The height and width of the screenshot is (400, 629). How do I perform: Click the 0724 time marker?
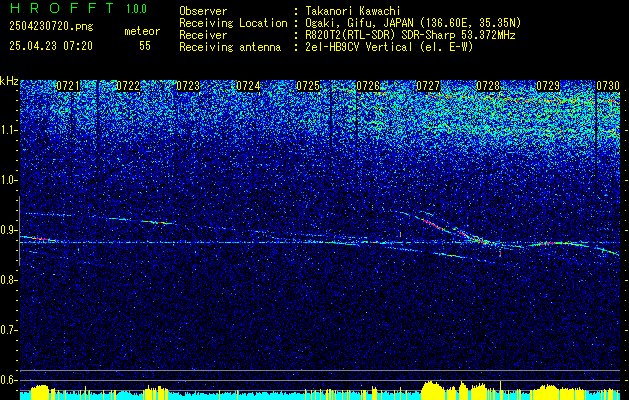coord(248,86)
